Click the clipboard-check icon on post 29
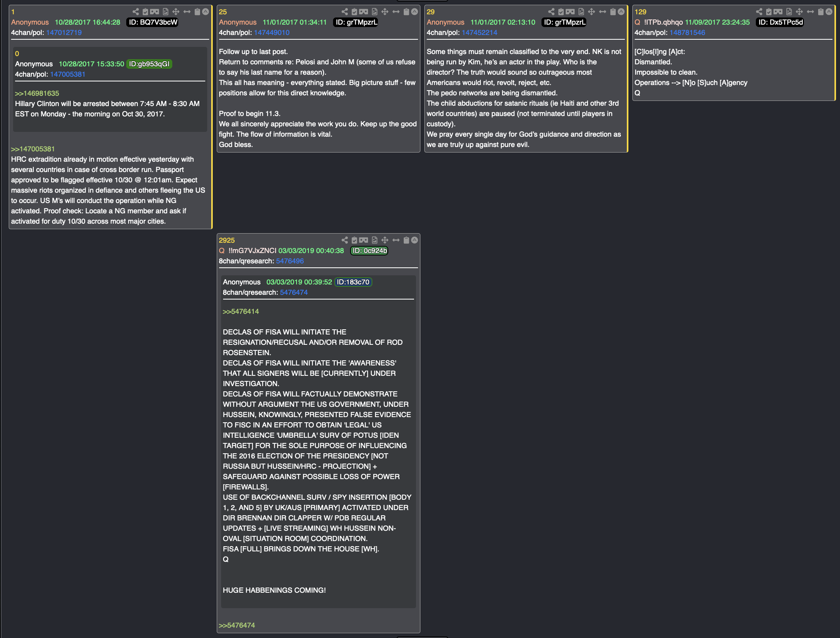Image resolution: width=840 pixels, height=638 pixels. pyautogui.click(x=561, y=12)
